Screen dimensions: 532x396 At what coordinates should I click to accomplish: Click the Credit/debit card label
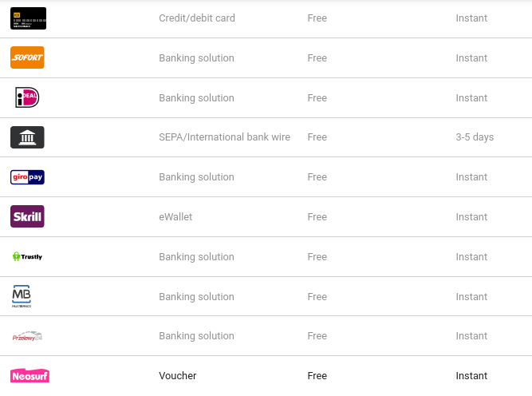(x=197, y=18)
